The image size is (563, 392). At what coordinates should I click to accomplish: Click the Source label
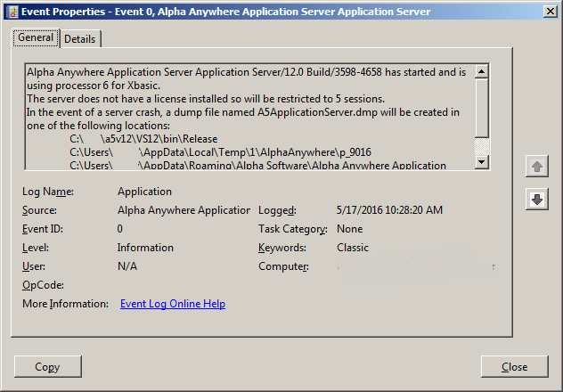click(x=39, y=210)
